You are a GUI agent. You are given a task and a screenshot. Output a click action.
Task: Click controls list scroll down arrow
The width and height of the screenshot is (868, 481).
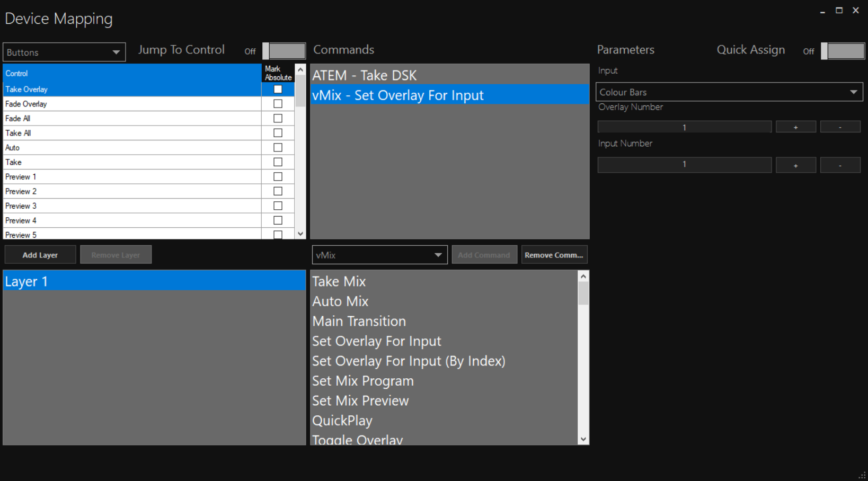point(300,234)
